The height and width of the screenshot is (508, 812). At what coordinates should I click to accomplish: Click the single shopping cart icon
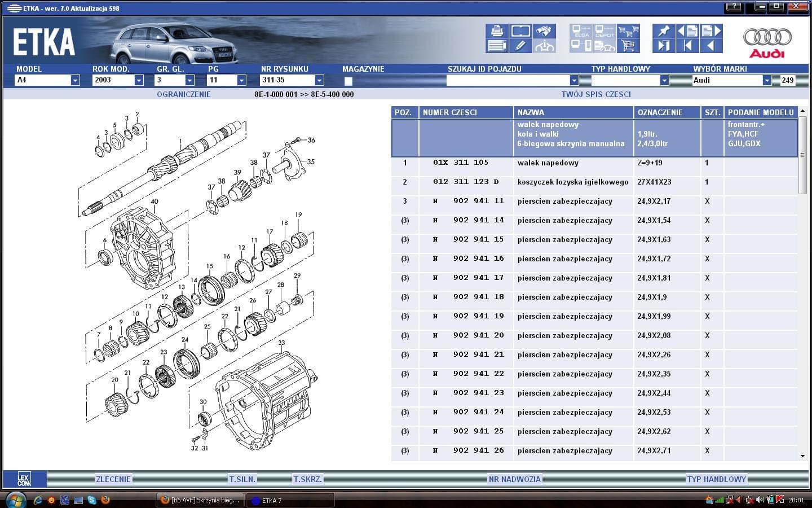[628, 46]
